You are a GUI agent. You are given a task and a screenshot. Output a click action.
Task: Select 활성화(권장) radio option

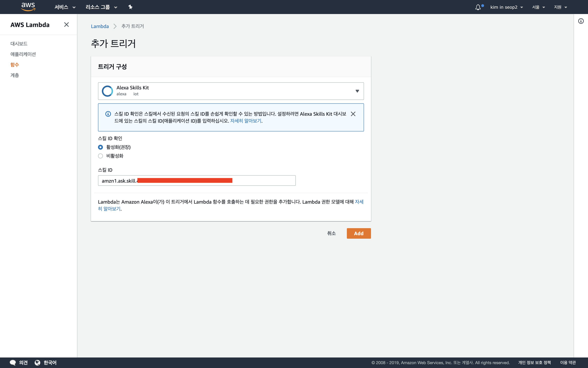[x=100, y=147]
